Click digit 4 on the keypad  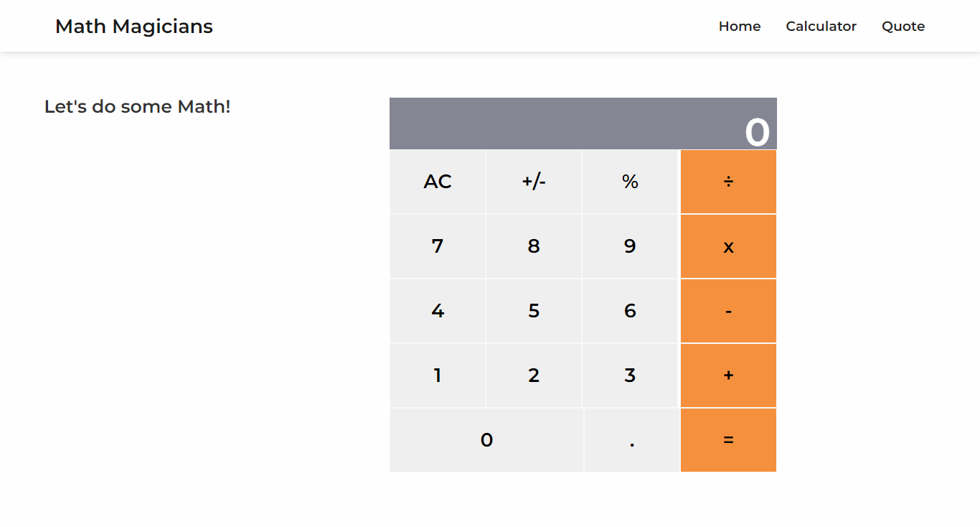point(438,311)
